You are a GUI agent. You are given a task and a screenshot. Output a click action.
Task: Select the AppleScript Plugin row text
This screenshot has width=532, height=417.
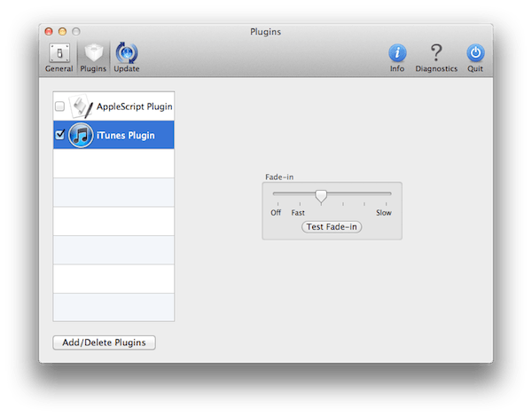pos(135,106)
